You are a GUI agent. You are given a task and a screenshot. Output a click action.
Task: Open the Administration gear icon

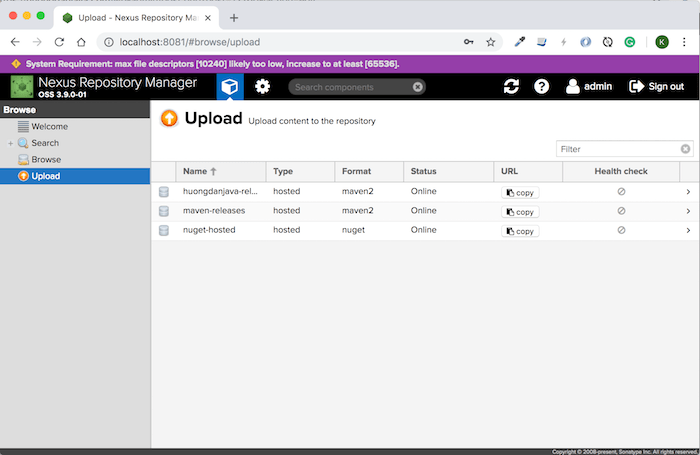[262, 86]
